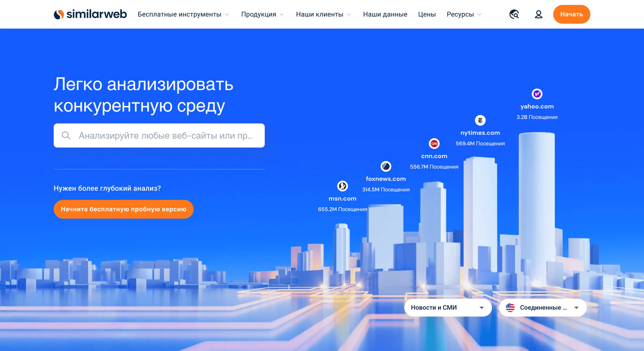Viewport: 644px width, 351px height.
Task: Click the magnifier icon in search box
Action: click(66, 135)
